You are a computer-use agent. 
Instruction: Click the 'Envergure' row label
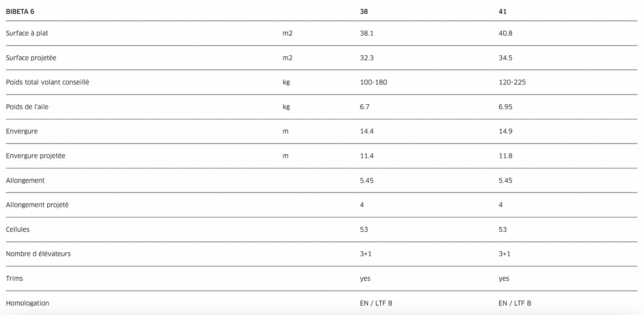tap(22, 131)
